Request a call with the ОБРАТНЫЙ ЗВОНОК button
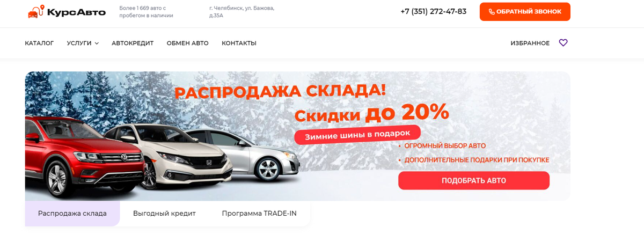 [525, 11]
